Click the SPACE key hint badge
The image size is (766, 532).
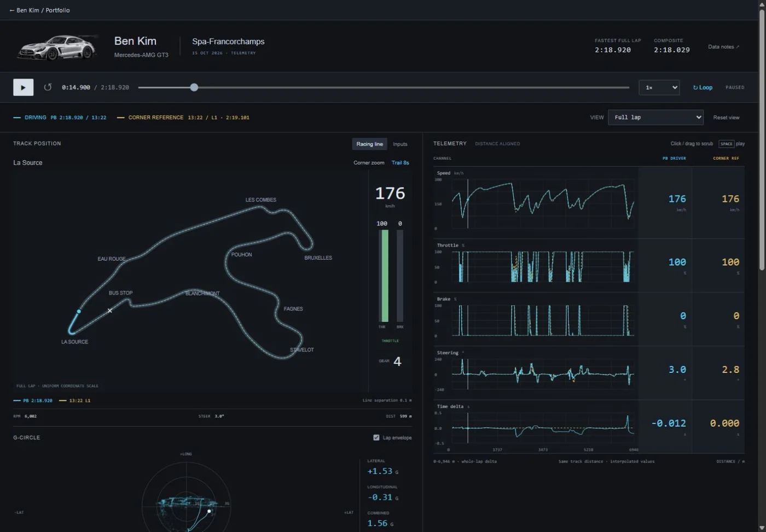[726, 144]
